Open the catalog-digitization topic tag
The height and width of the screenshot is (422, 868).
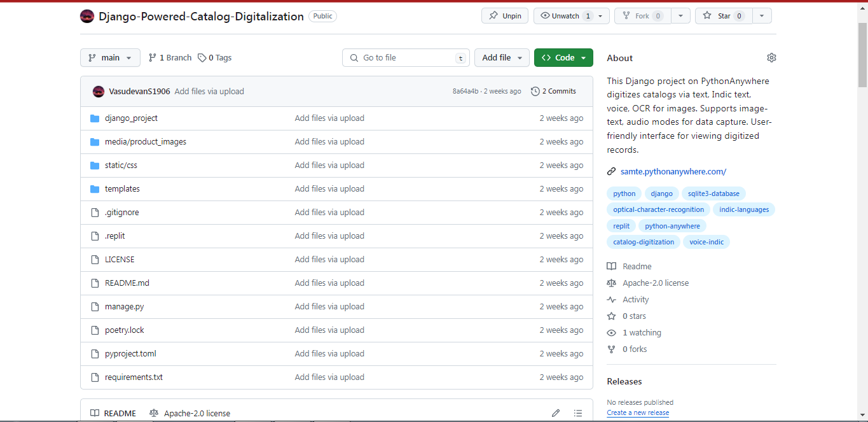click(x=644, y=242)
